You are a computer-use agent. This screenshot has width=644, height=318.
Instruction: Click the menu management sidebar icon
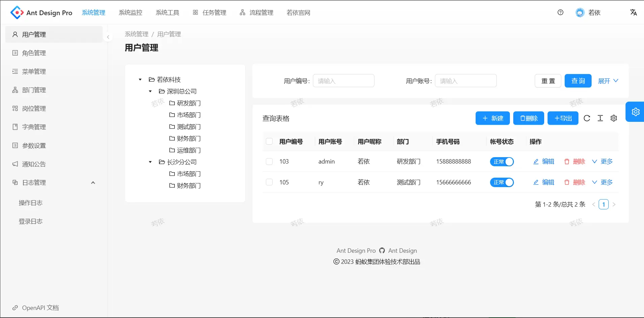[15, 71]
